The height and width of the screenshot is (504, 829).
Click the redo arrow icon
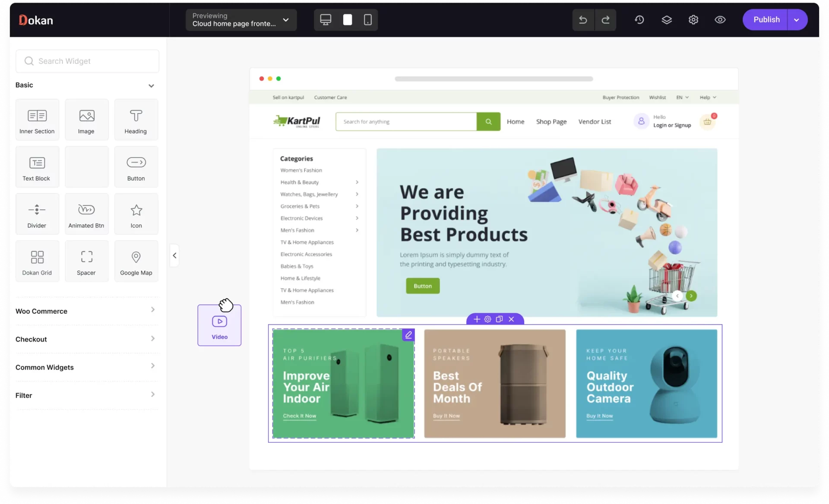605,19
